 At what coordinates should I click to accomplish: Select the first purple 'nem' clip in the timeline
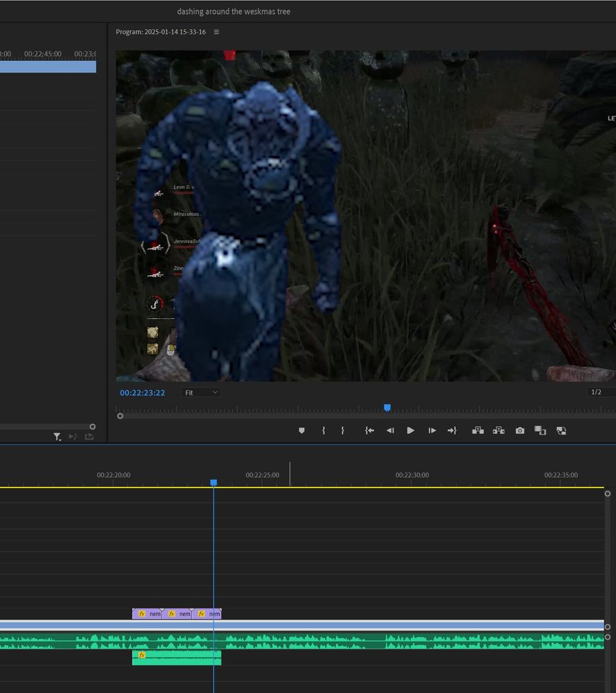(147, 614)
